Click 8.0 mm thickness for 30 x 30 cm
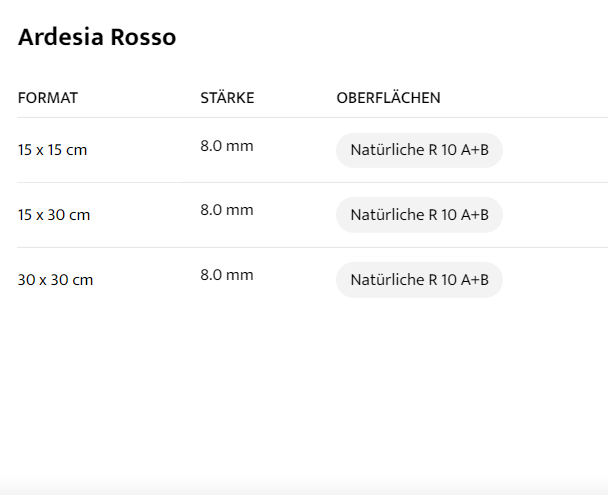 [x=227, y=275]
